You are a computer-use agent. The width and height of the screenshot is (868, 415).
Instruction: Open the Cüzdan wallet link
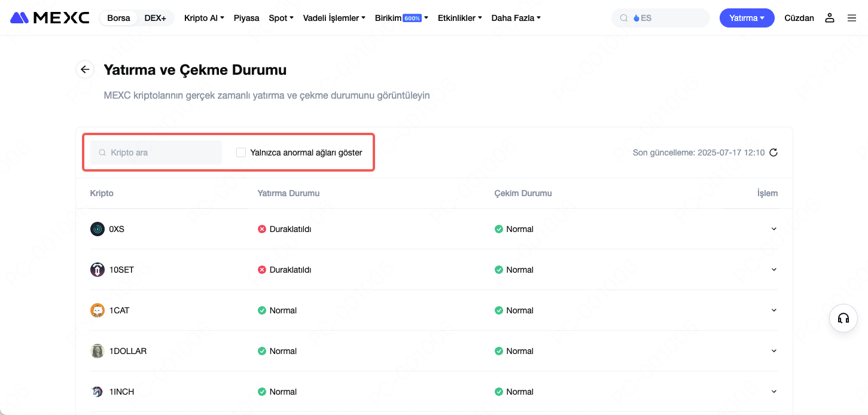pyautogui.click(x=799, y=18)
